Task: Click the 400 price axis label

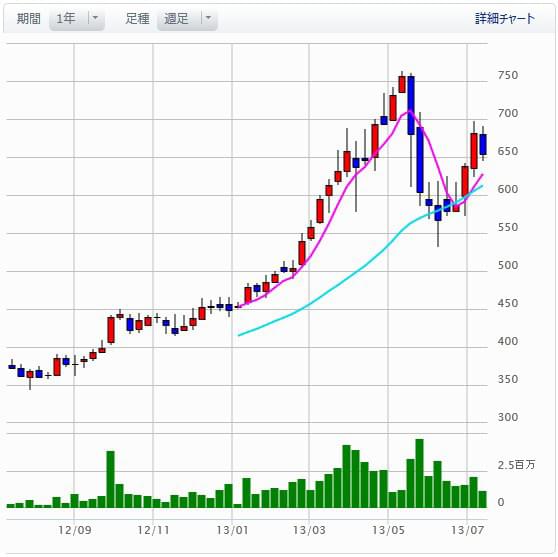Action: click(508, 341)
